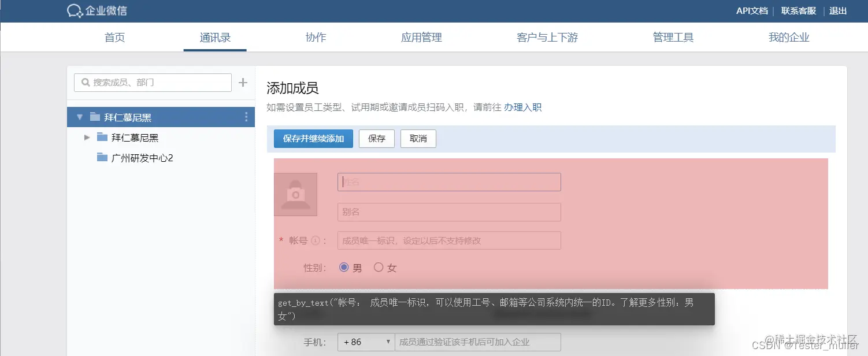Switch to the 应用管理 tab
This screenshot has width=868, height=356.
coord(420,37)
